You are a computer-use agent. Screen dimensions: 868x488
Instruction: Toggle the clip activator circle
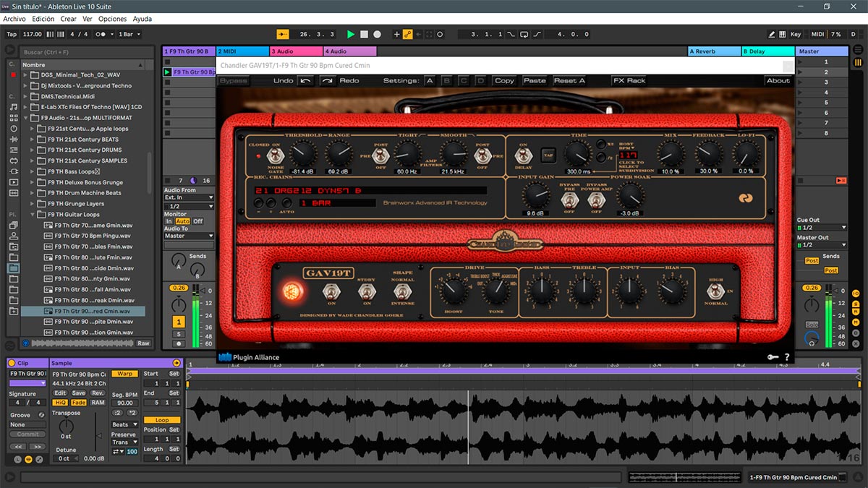coord(12,363)
